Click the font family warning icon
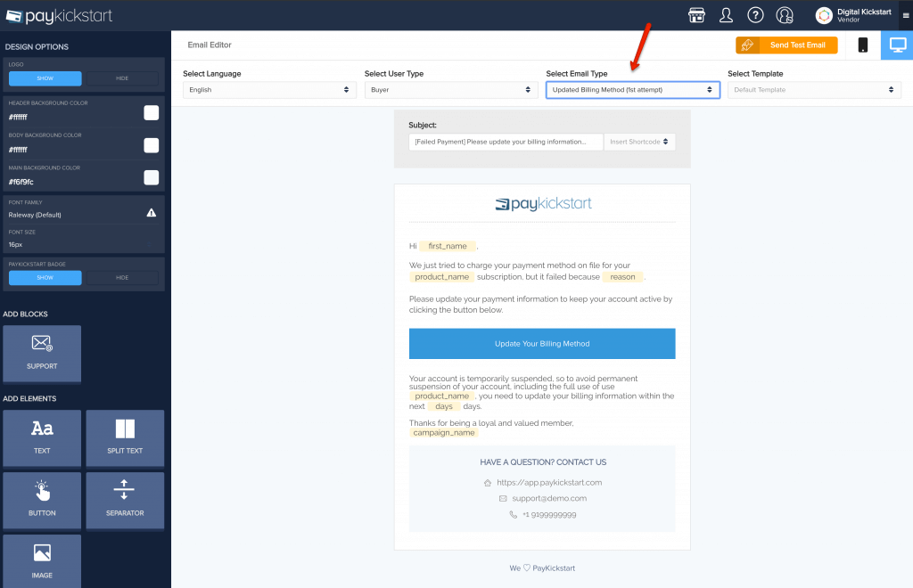Screen dimensions: 913x588 pyautogui.click(x=152, y=213)
